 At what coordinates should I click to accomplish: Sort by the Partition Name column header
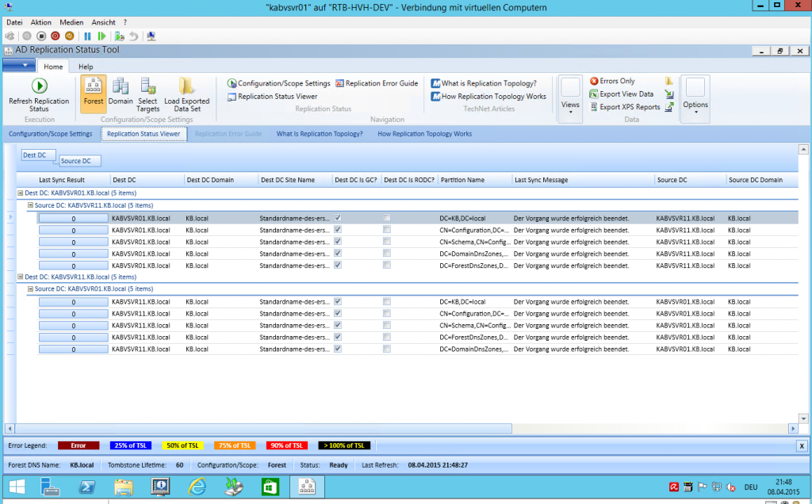tap(475, 180)
